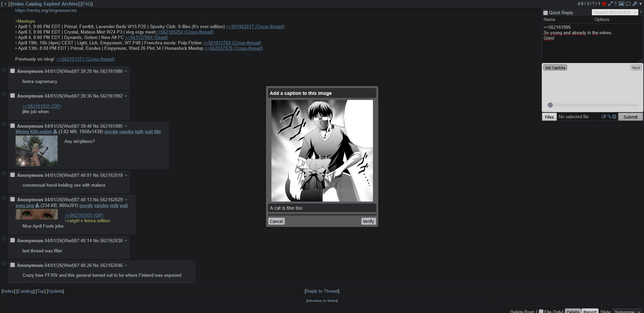Cancel the caption dialog
The width and height of the screenshot is (644, 313).
[x=276, y=221]
